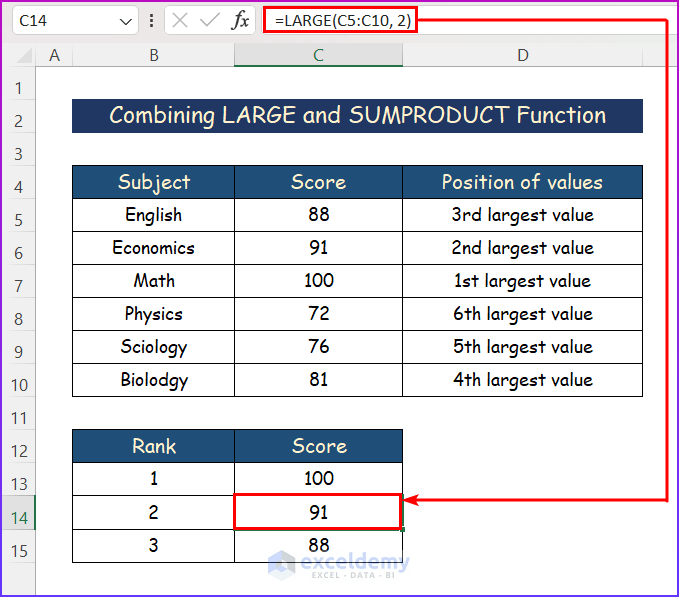679x597 pixels.
Task: Click the Physics cell
Action: [153, 314]
